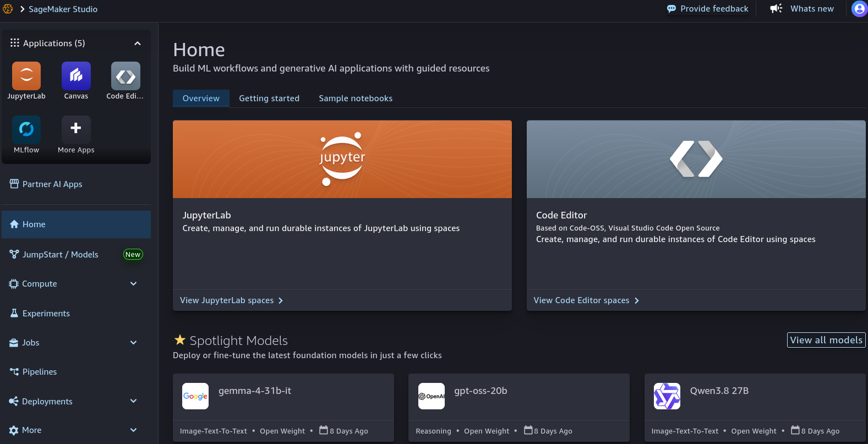This screenshot has width=868, height=444.
Task: Click the View all models button
Action: point(826,340)
